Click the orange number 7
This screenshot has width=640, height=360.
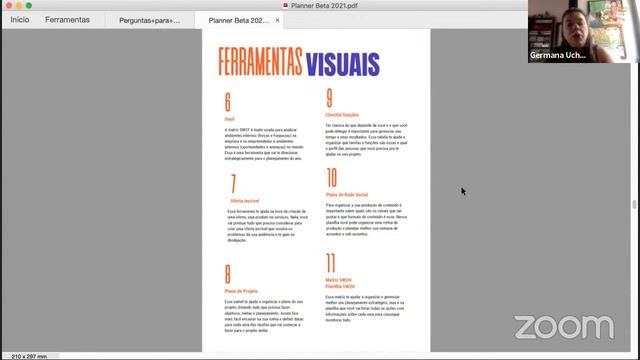(x=233, y=184)
